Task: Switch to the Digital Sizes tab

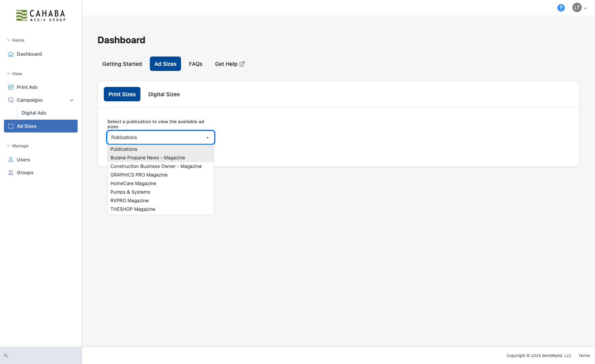Action: click(x=164, y=94)
